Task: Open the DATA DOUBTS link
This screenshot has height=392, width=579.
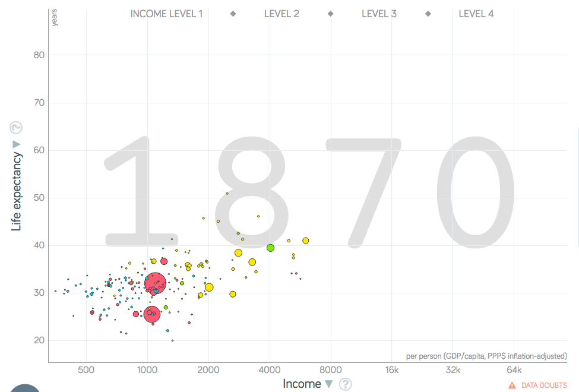Action: point(543,385)
